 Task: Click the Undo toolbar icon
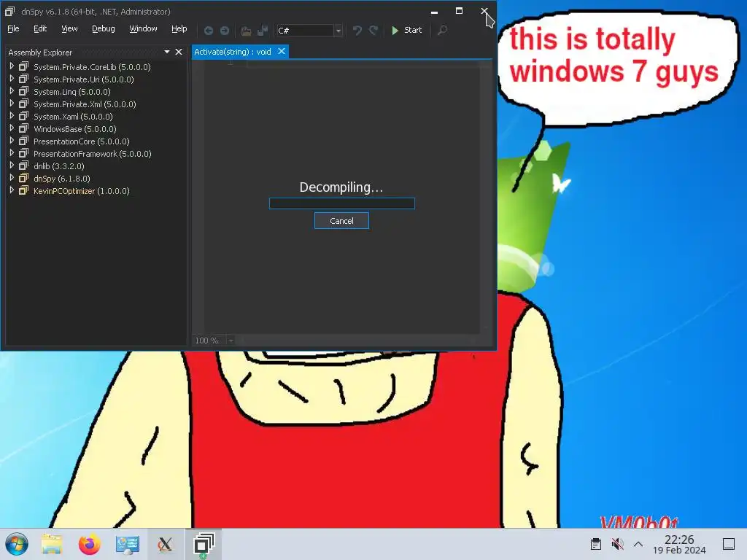point(357,31)
